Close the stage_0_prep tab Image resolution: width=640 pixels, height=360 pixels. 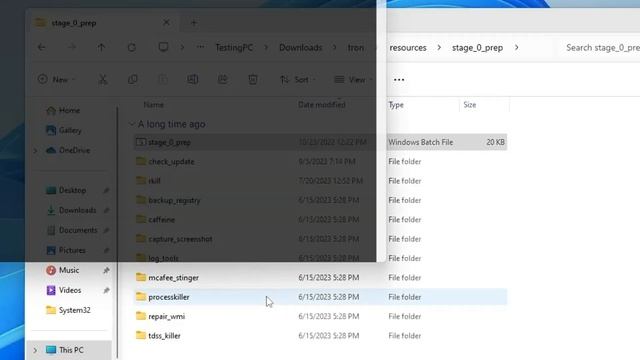coord(166,22)
